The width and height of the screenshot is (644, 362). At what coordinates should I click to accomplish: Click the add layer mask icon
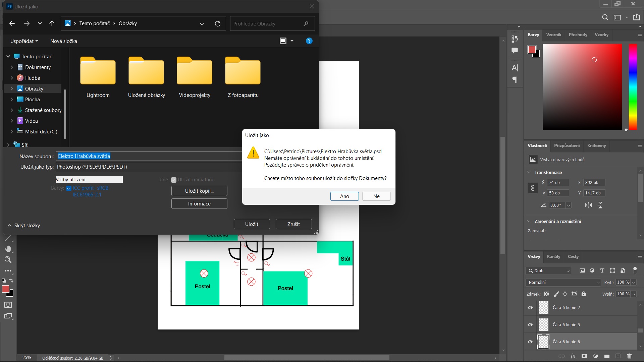pyautogui.click(x=584, y=356)
